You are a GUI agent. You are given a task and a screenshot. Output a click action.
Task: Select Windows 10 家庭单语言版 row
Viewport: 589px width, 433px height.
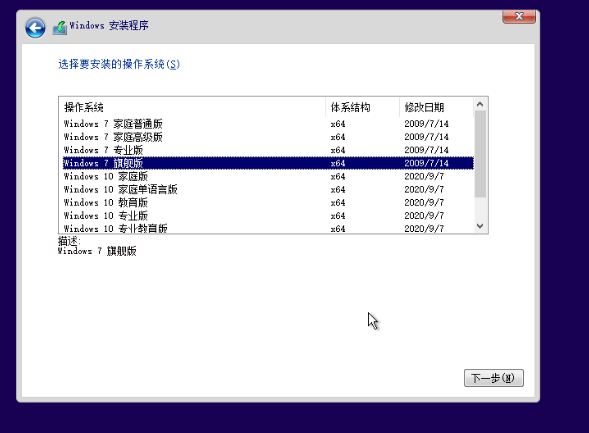268,189
